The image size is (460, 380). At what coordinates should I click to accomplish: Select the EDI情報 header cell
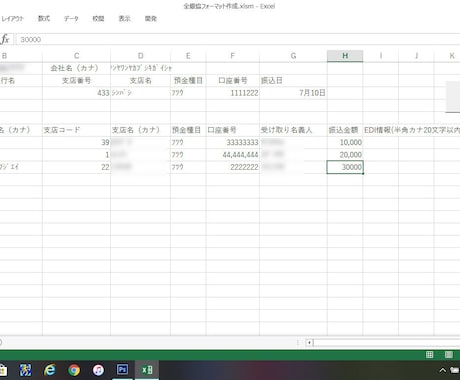point(412,130)
